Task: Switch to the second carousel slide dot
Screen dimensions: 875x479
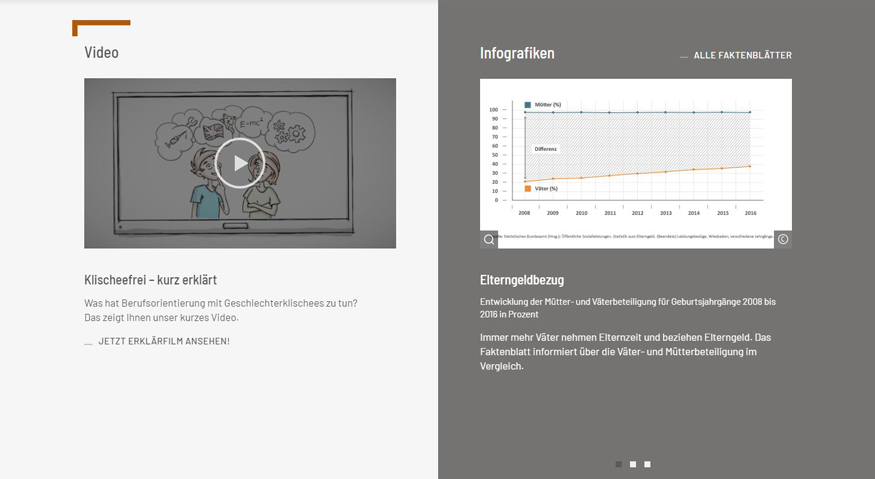Action: (x=633, y=464)
